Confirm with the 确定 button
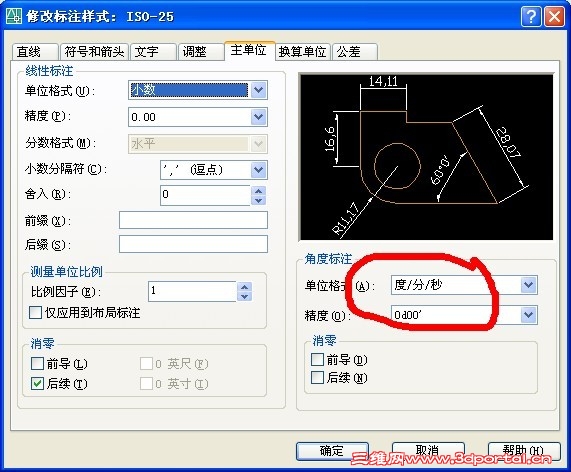The width and height of the screenshot is (571, 472). tap(332, 451)
